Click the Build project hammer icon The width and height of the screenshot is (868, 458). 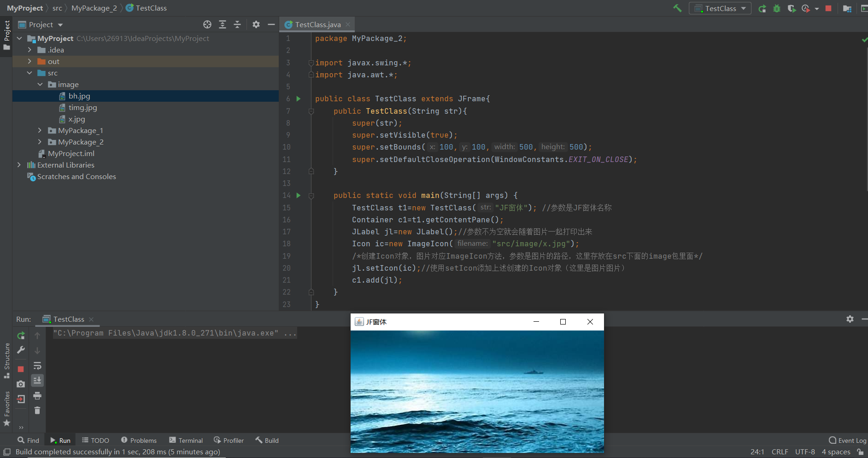coord(677,8)
